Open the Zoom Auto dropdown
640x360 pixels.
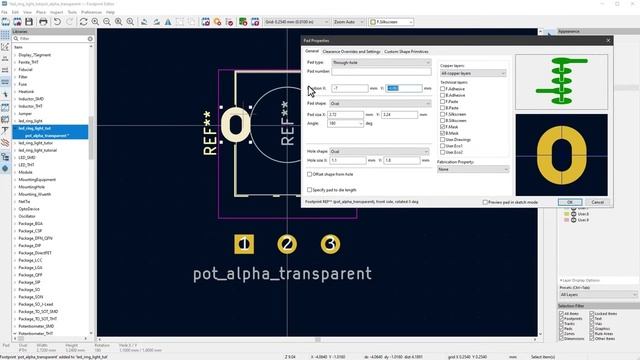coord(349,22)
